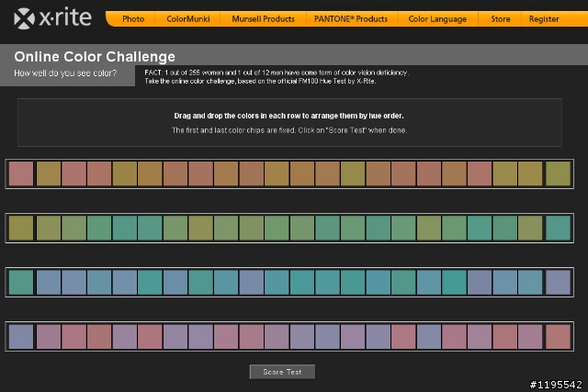
Task: Pick the chip just before bottom row's last salmon chip
Action: click(x=530, y=337)
